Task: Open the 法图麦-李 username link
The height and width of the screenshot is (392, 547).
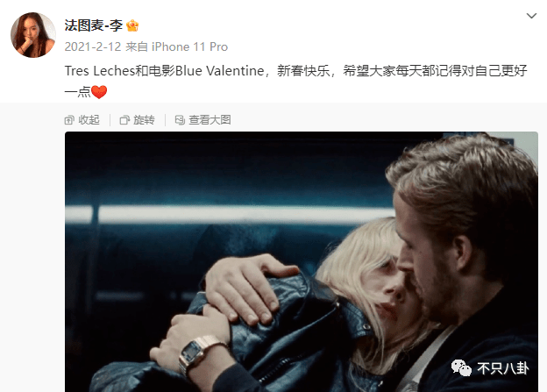Action: click(94, 25)
